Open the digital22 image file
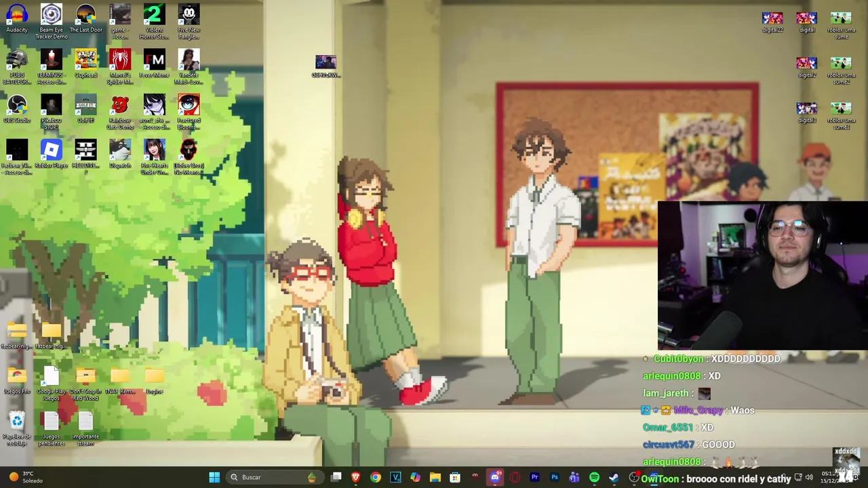 [772, 22]
